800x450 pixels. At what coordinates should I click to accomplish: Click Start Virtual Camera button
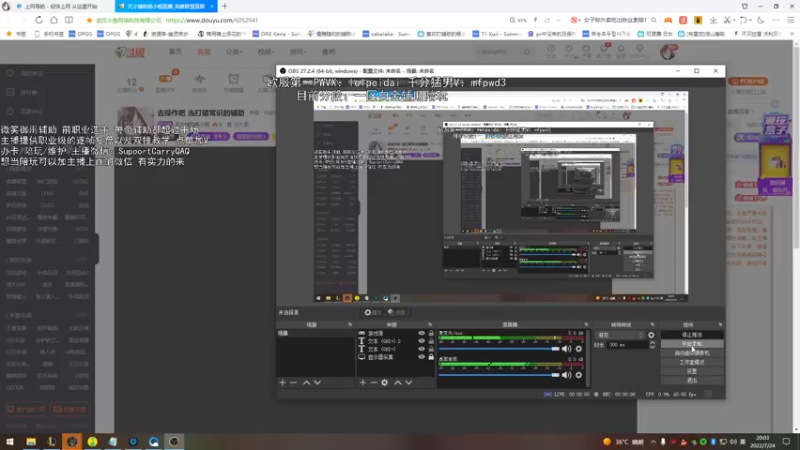[x=692, y=353]
